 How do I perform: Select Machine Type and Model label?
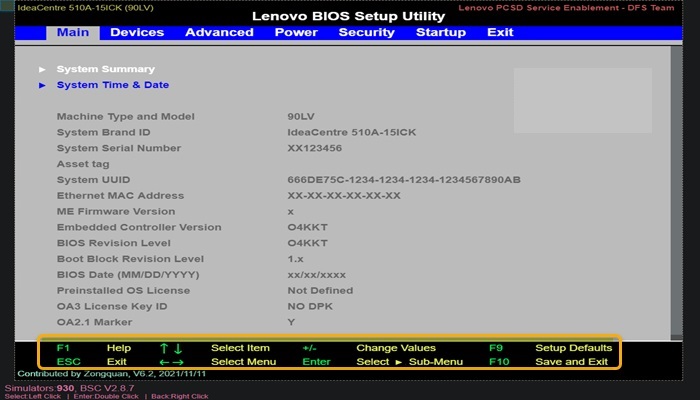coord(125,117)
